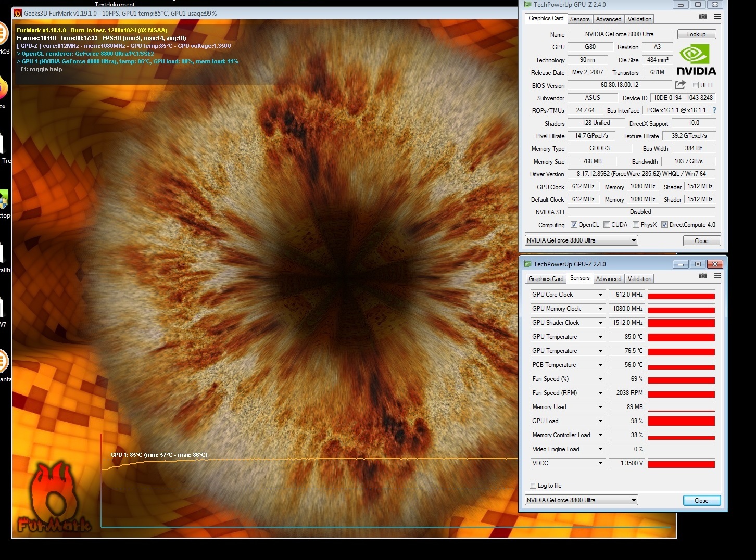
Task: Click the Fan Speed (RPM) history graph
Action: coord(681,393)
